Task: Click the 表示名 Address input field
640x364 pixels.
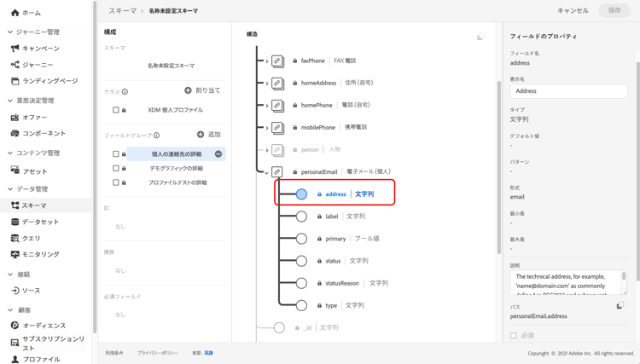Action: [568, 91]
